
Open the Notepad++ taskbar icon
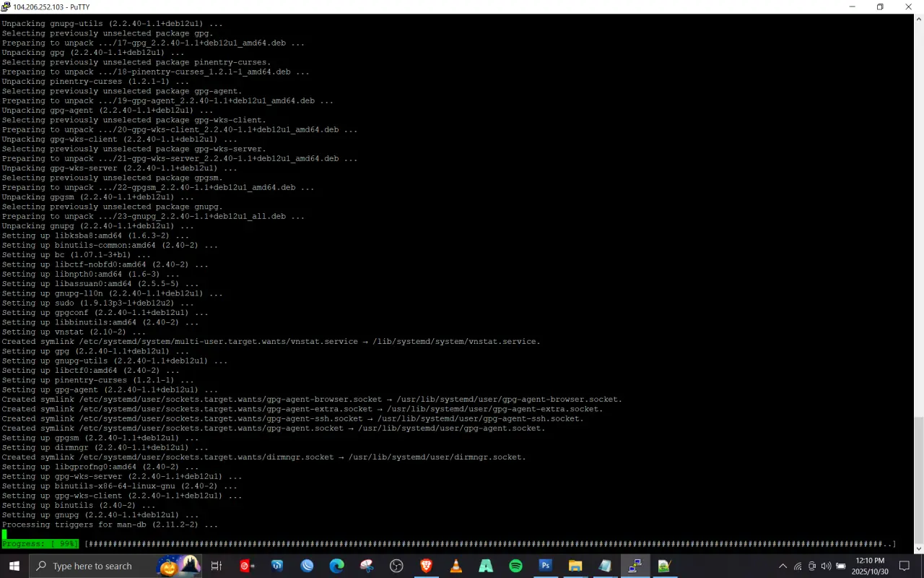tap(664, 566)
